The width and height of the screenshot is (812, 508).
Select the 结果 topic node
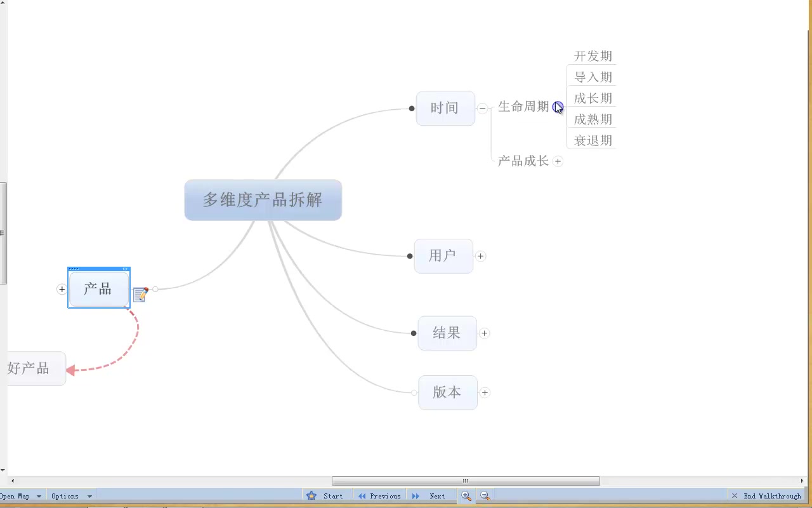tap(447, 333)
